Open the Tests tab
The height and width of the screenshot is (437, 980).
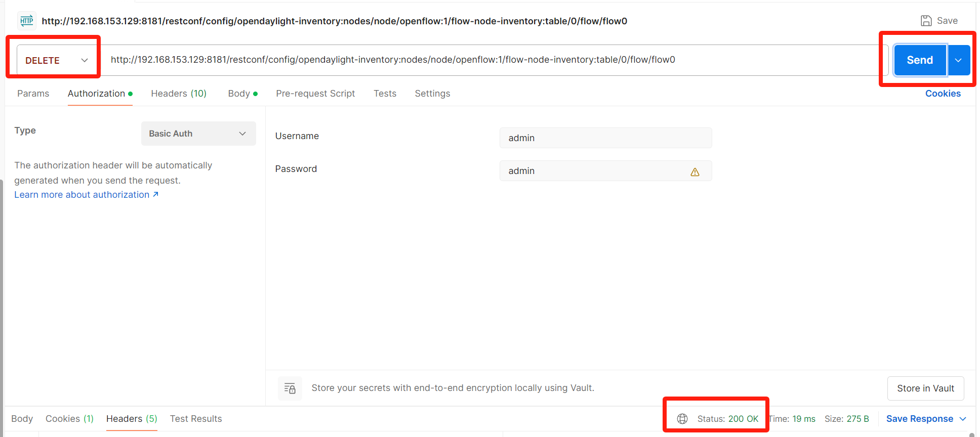[x=385, y=94]
